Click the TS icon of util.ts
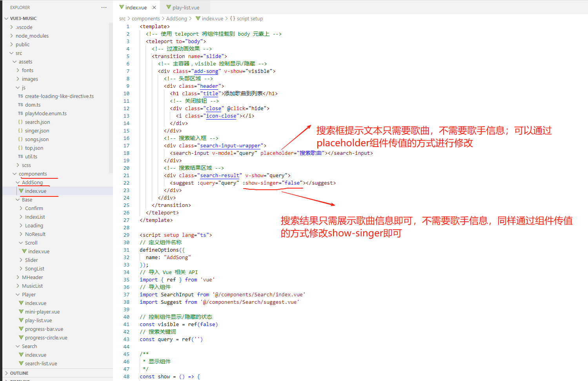This screenshot has height=381, width=588. pos(20,156)
